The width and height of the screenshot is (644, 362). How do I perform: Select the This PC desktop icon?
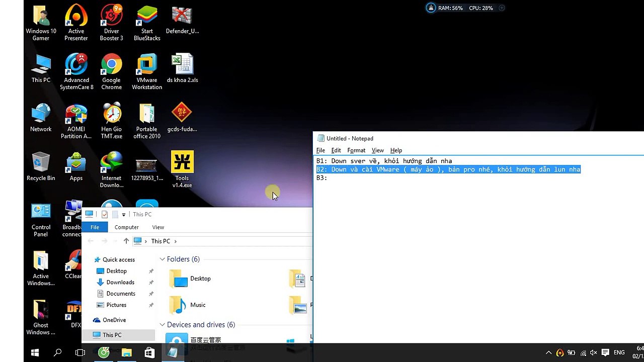[x=41, y=69]
